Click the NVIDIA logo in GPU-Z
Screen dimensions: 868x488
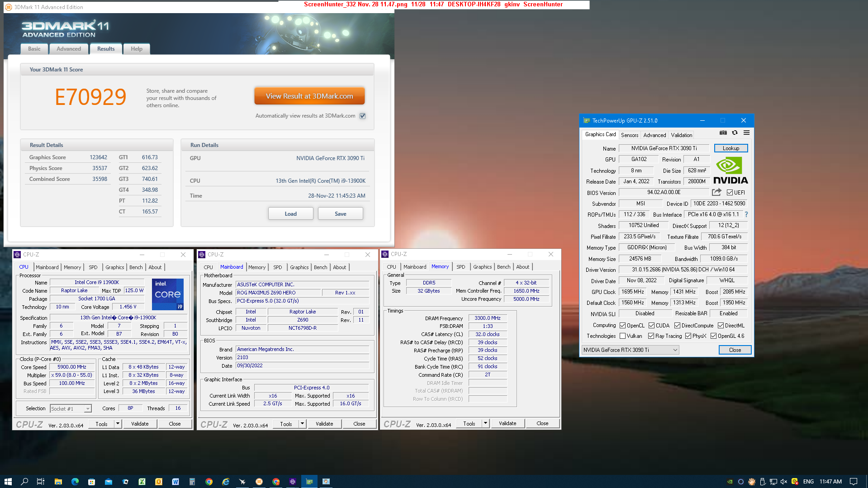[730, 170]
